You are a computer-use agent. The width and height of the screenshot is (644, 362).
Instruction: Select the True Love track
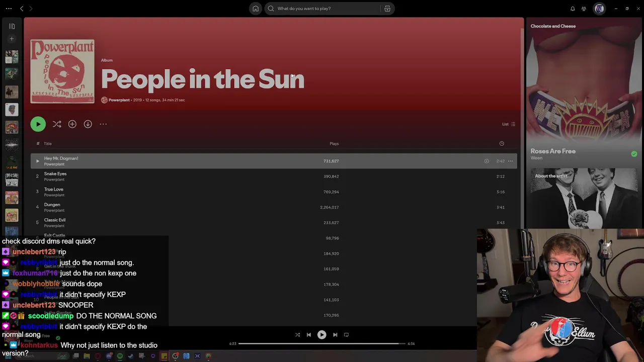274,192
